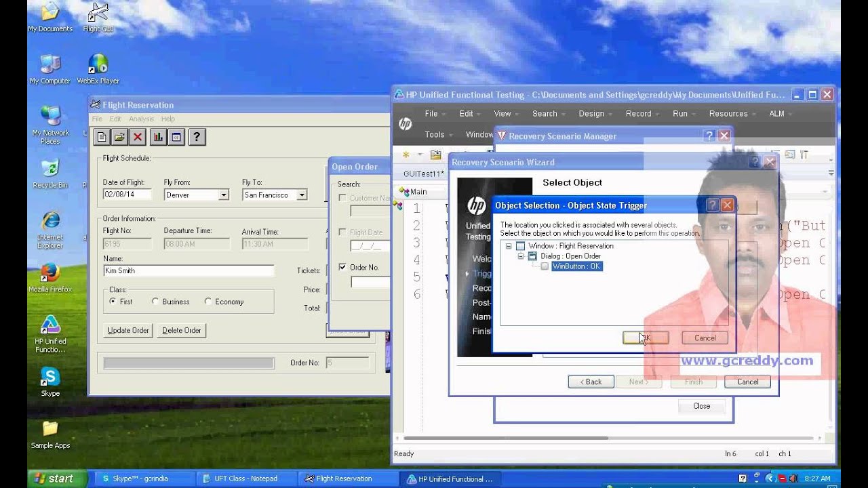Collapse Window : Flight Reservation tree node

pos(509,246)
